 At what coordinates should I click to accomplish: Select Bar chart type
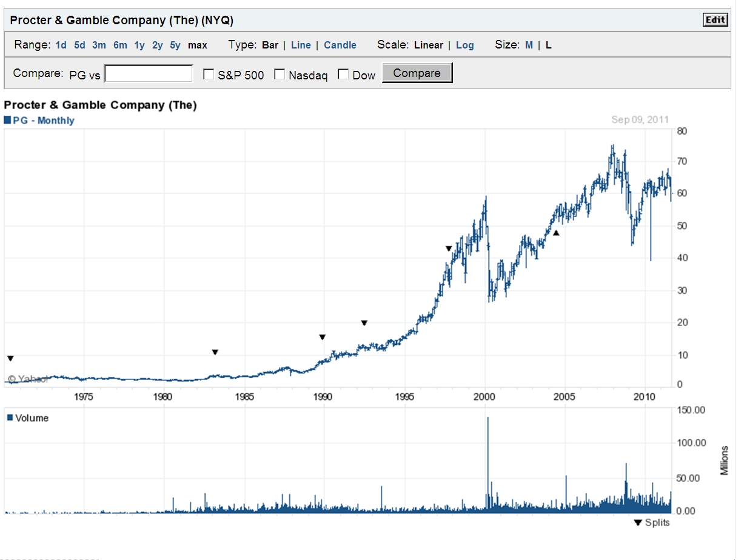click(x=270, y=45)
